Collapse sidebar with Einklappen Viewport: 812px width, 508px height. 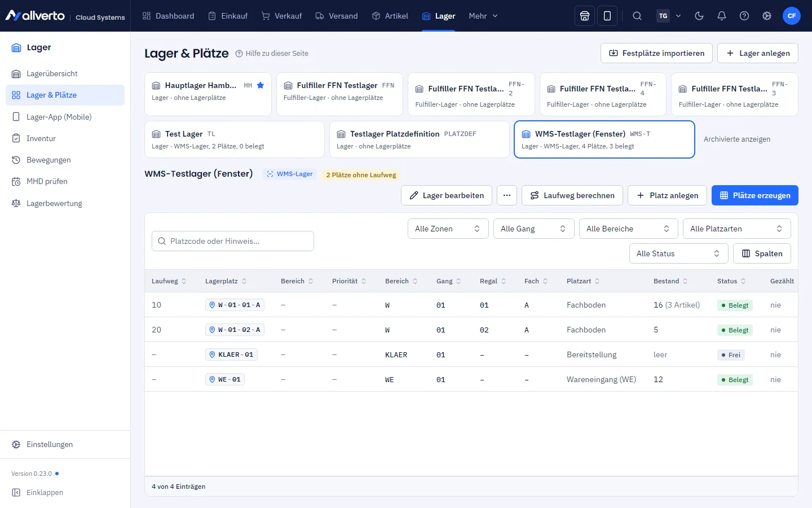(38, 492)
